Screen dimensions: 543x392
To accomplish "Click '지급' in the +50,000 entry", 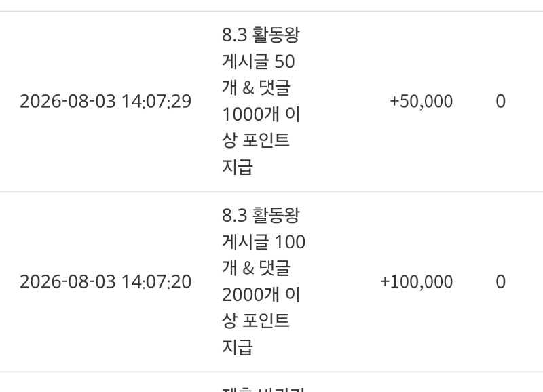I will point(237,167).
